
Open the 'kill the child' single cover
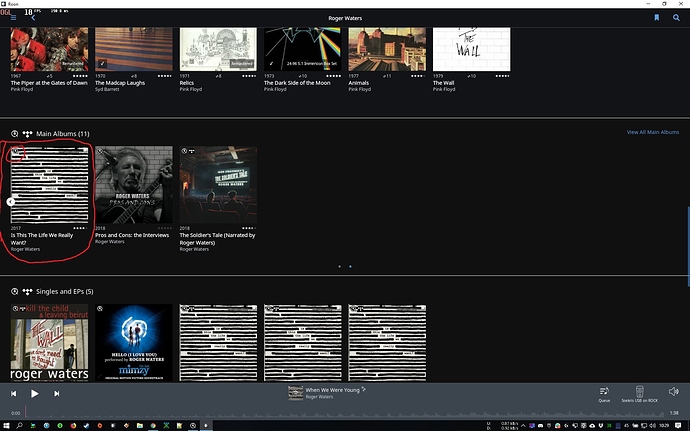coord(49,342)
